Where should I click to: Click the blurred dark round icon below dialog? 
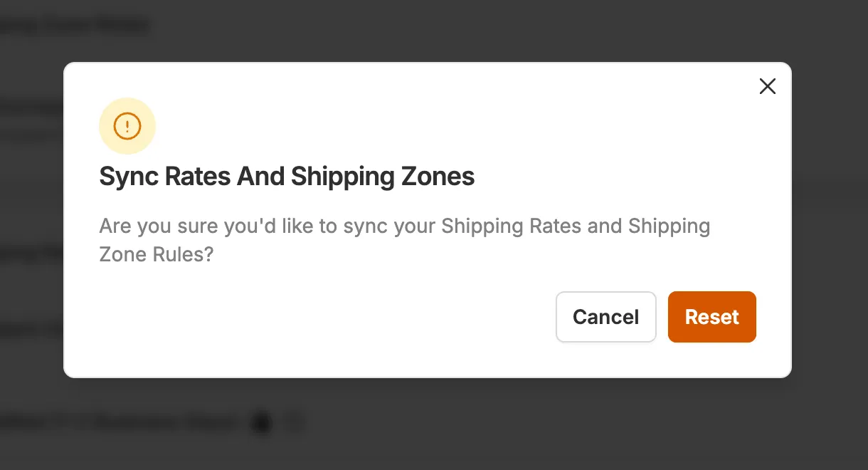[x=262, y=424]
